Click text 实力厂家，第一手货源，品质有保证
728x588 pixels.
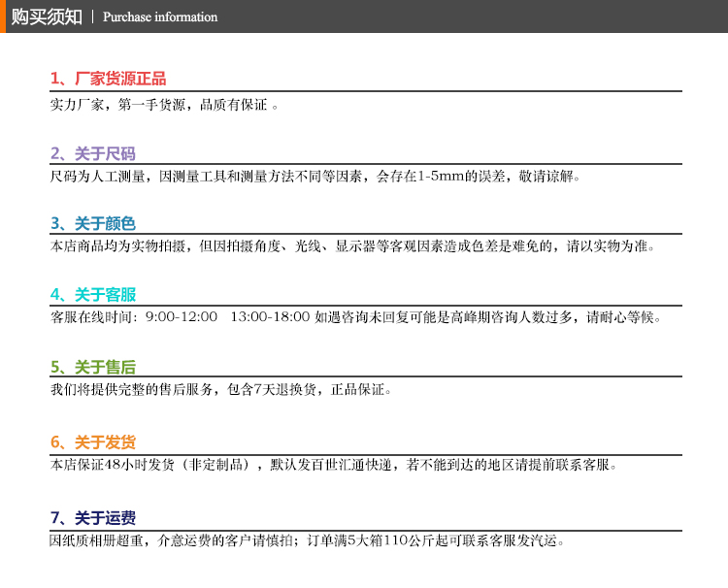coord(164,105)
